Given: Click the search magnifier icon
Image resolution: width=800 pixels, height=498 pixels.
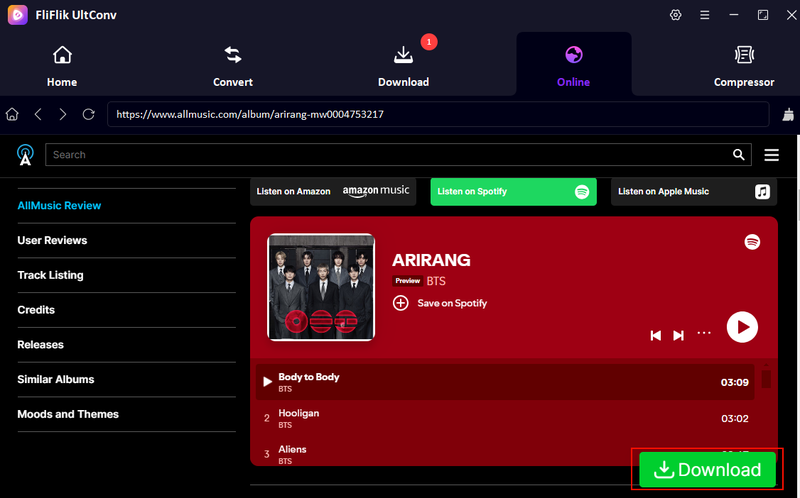Looking at the screenshot, I should 738,155.
